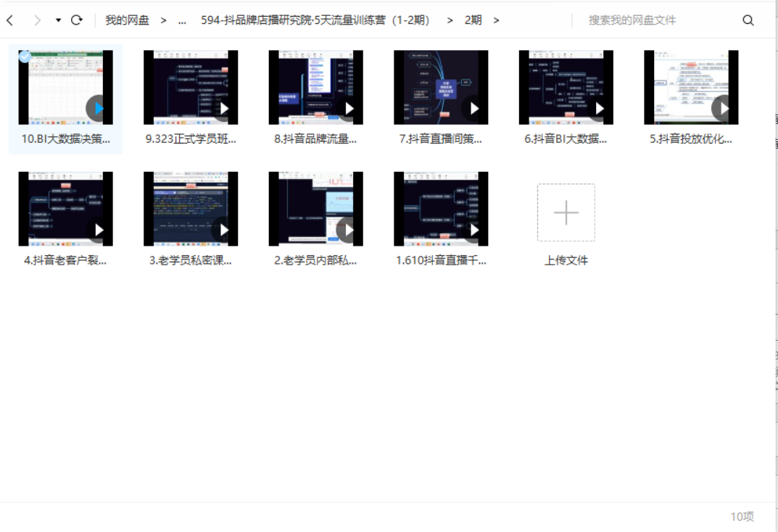Viewport: 778px width, 532px height.
Task: Click the file name 4.抖音老客户裂...
Action: 65,260
